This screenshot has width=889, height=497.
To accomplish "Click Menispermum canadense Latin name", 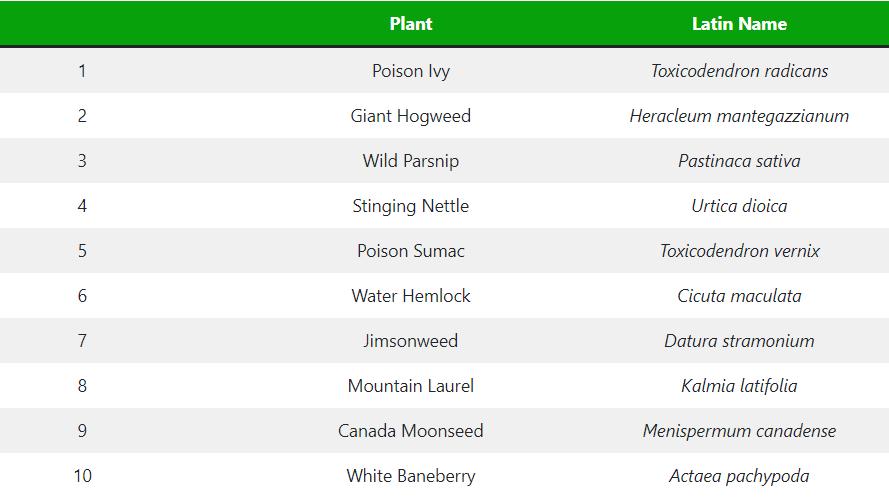I will tap(739, 431).
